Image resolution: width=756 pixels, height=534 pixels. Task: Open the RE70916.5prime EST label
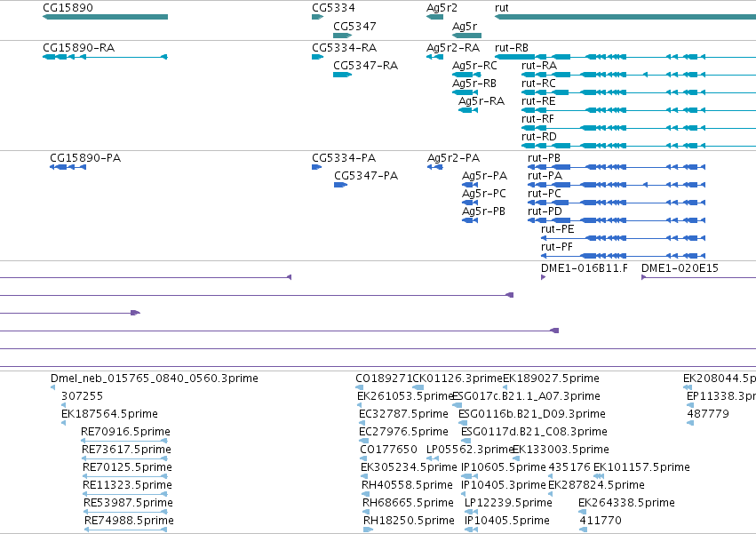pyautogui.click(x=125, y=432)
